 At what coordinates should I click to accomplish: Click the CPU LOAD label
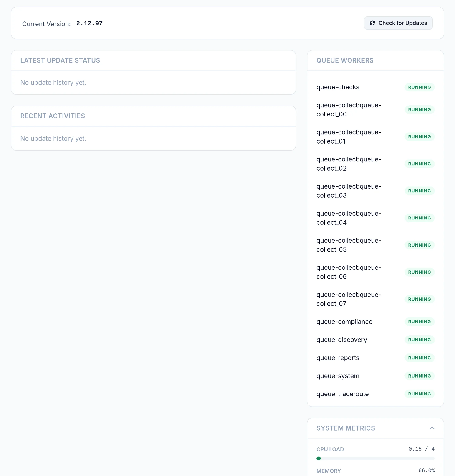[330, 449]
